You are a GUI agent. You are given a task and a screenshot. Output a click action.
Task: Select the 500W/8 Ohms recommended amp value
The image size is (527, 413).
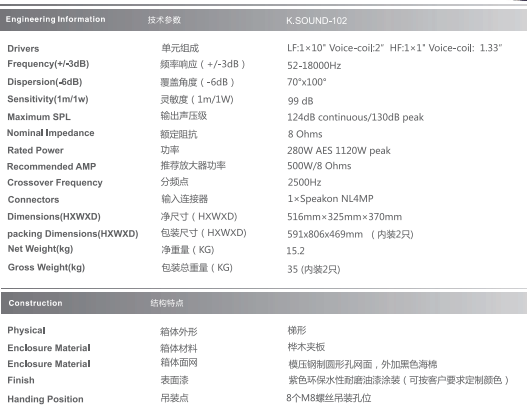click(319, 166)
